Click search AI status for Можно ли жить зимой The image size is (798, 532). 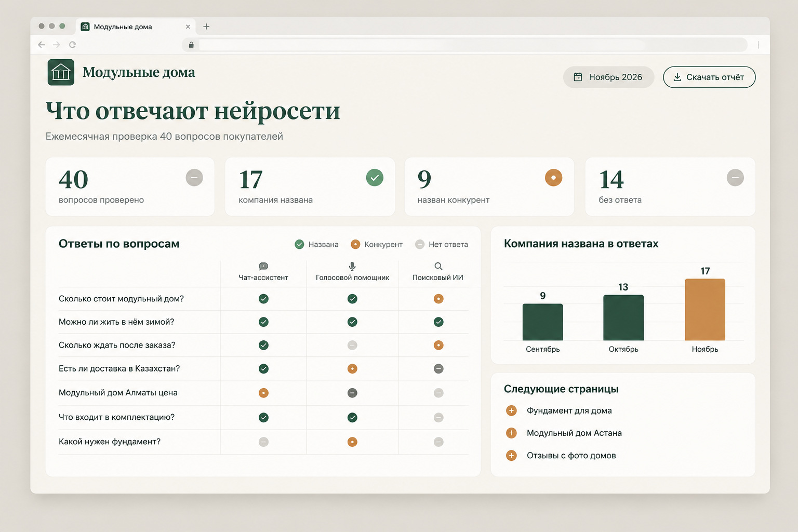coord(438,322)
